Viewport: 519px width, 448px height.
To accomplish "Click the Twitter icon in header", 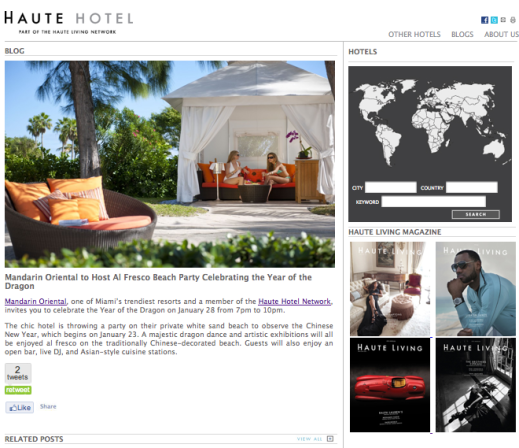I will tap(494, 20).
